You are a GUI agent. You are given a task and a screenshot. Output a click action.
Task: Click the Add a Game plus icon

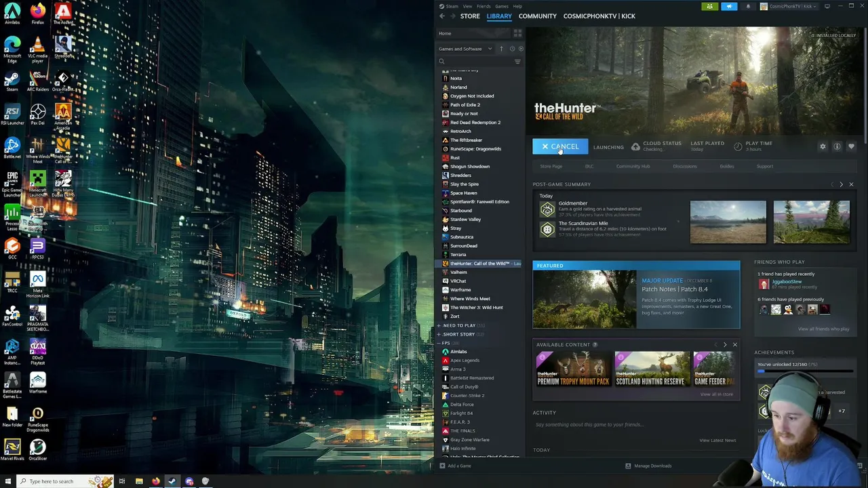coord(442,466)
